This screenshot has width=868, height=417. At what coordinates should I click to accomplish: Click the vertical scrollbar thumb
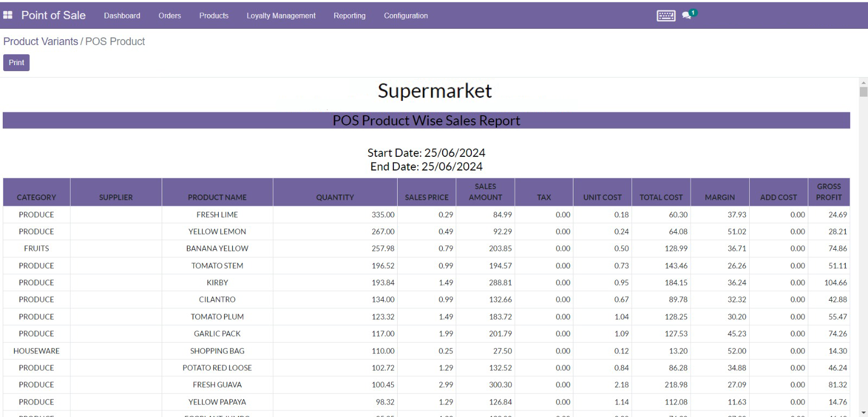point(863,92)
